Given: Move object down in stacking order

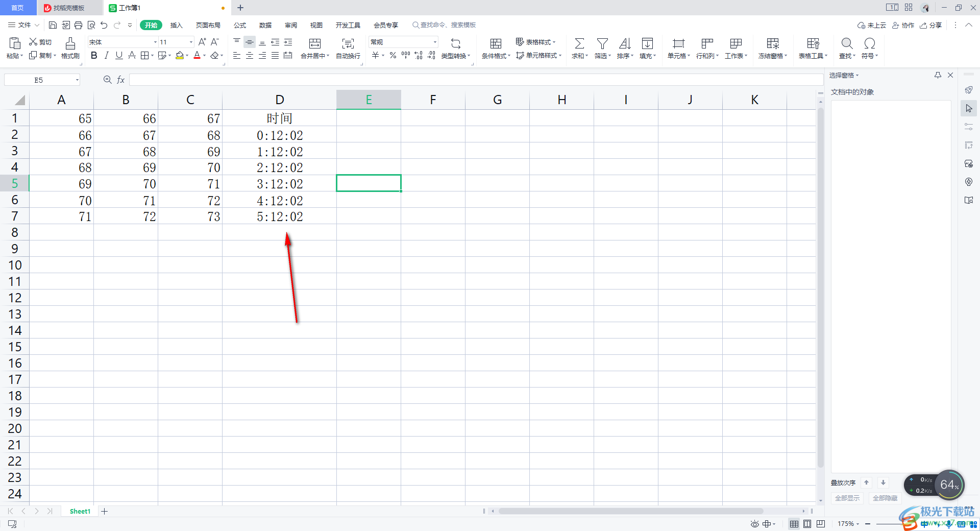Looking at the screenshot, I should 883,482.
